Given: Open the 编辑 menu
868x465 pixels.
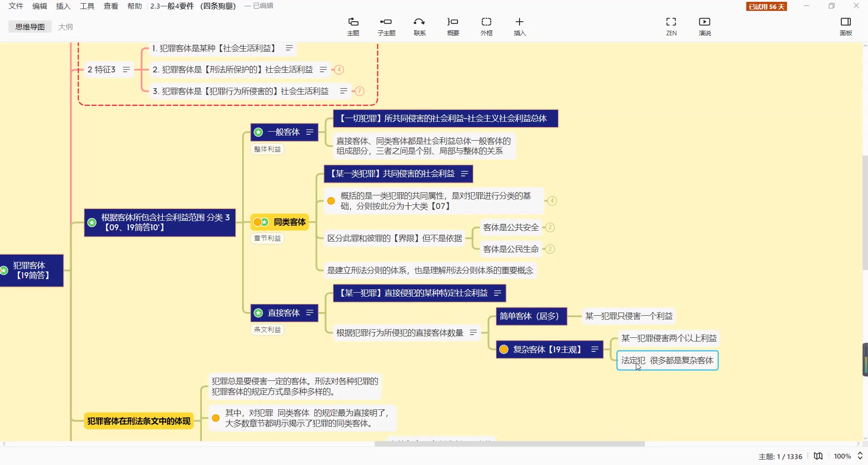Looking at the screenshot, I should (40, 6).
